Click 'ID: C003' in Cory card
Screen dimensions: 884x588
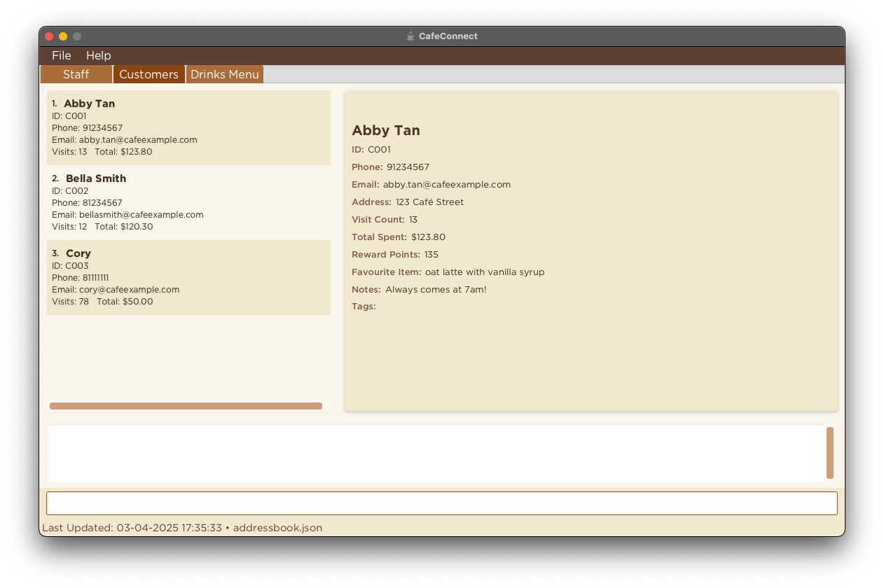point(70,266)
